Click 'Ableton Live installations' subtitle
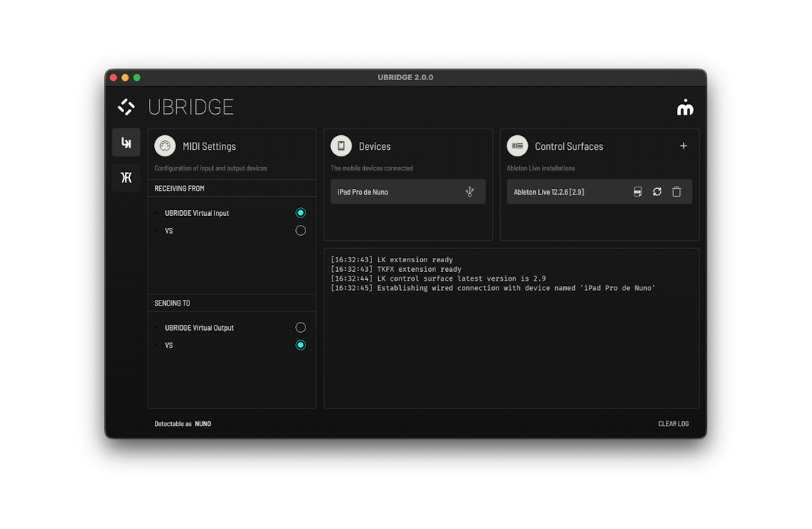 point(540,168)
